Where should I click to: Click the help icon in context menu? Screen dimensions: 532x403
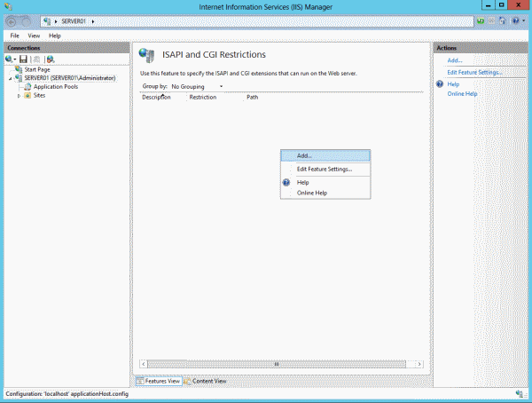coord(286,183)
